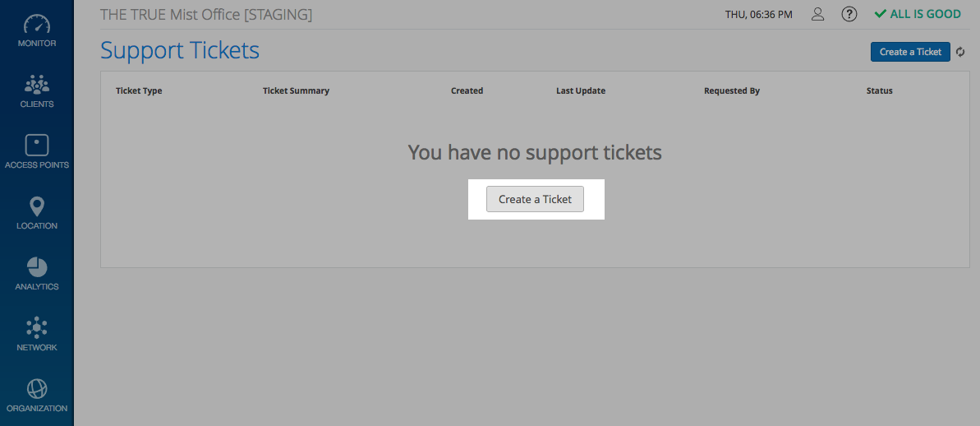980x426 pixels.
Task: Select the Location pin icon
Action: coord(37,206)
